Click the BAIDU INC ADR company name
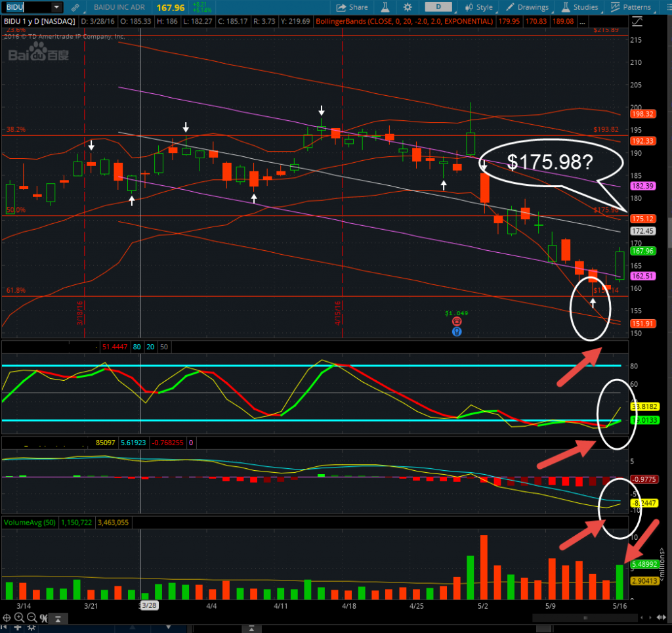 [119, 7]
